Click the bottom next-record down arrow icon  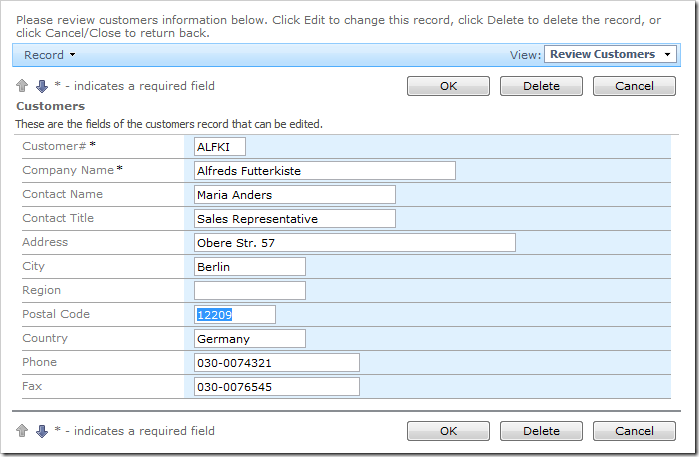click(x=41, y=431)
